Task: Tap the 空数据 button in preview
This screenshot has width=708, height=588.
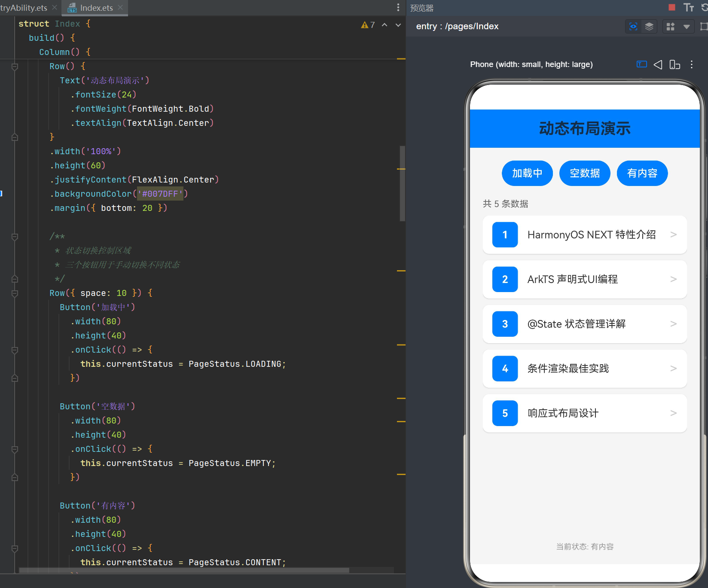Action: (x=585, y=173)
